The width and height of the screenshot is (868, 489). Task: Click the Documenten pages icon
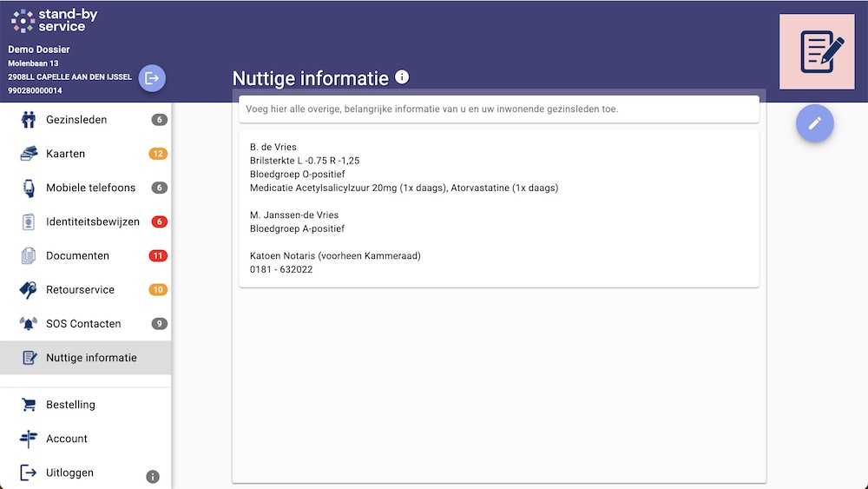pos(29,255)
